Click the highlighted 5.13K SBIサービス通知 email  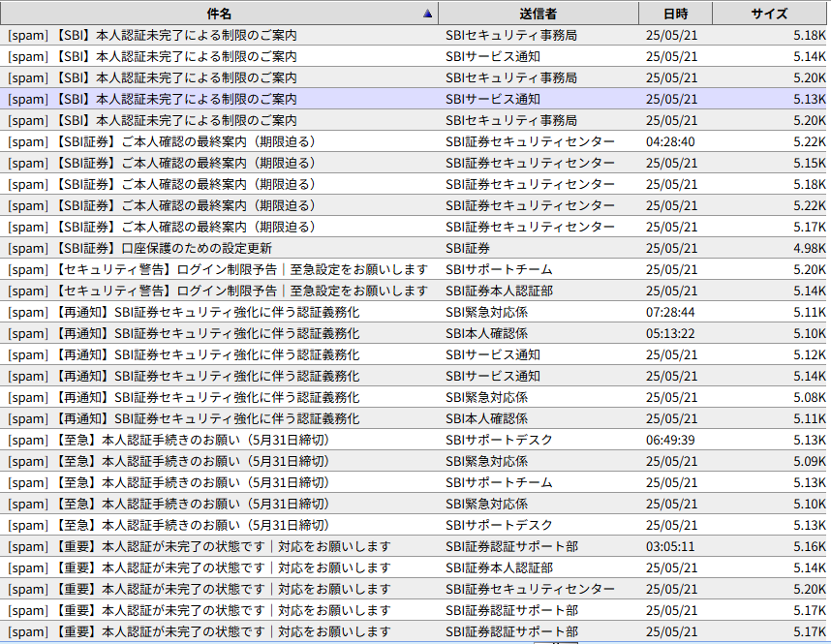tap(291, 99)
